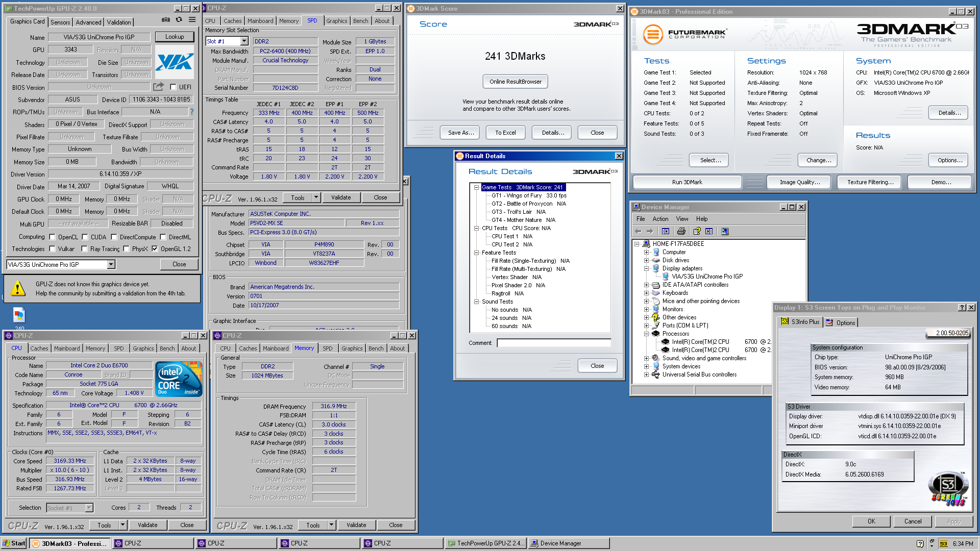
Task: Open the Slot #1 dropdown in the CPU-Z SPD tab
Action: [244, 41]
